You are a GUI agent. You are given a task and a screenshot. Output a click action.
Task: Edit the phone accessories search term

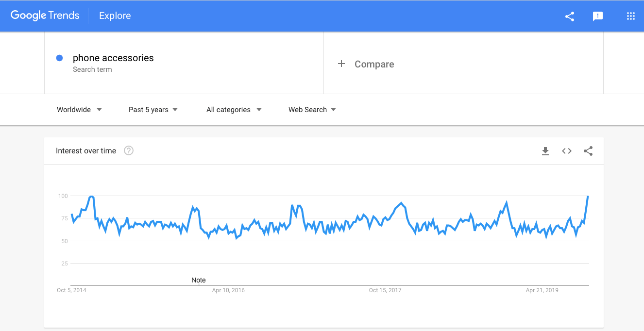[113, 58]
